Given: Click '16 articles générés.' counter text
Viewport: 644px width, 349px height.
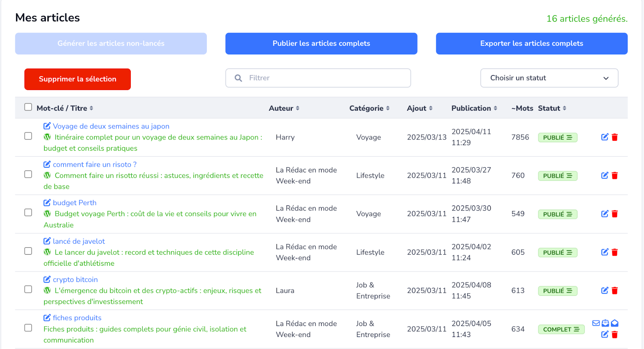Looking at the screenshot, I should coord(587,18).
